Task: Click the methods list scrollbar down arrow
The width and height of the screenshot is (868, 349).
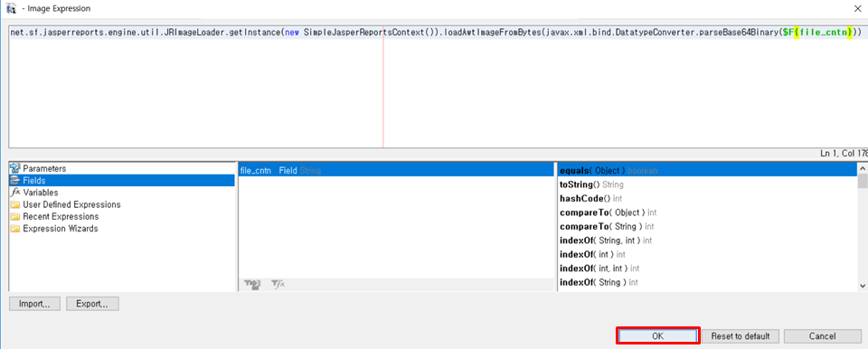Action: click(x=863, y=285)
